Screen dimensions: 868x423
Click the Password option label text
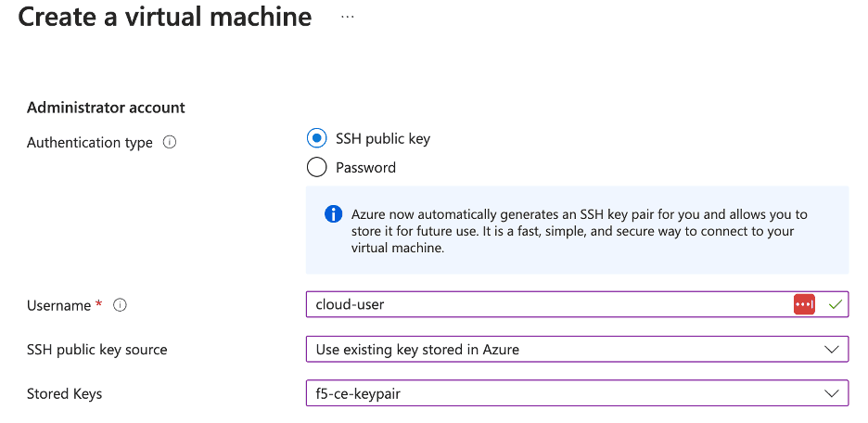pyautogui.click(x=365, y=168)
